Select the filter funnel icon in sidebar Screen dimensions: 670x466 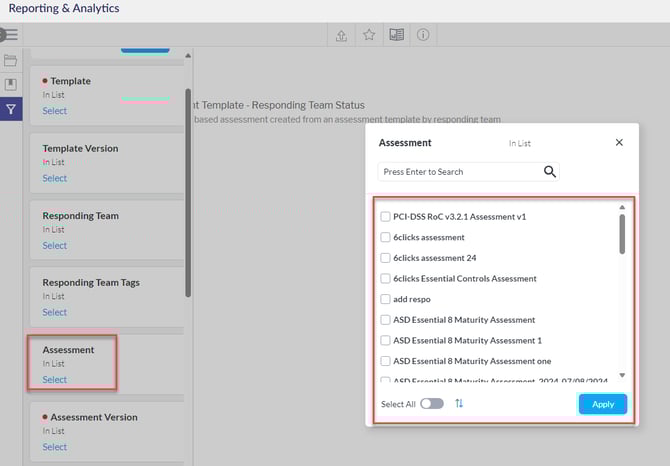[11, 109]
